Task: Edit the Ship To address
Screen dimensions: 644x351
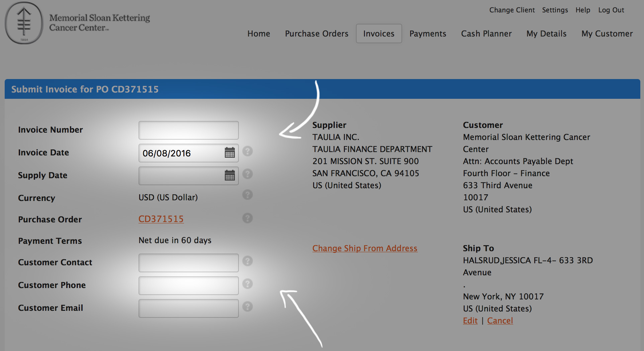Action: tap(470, 321)
